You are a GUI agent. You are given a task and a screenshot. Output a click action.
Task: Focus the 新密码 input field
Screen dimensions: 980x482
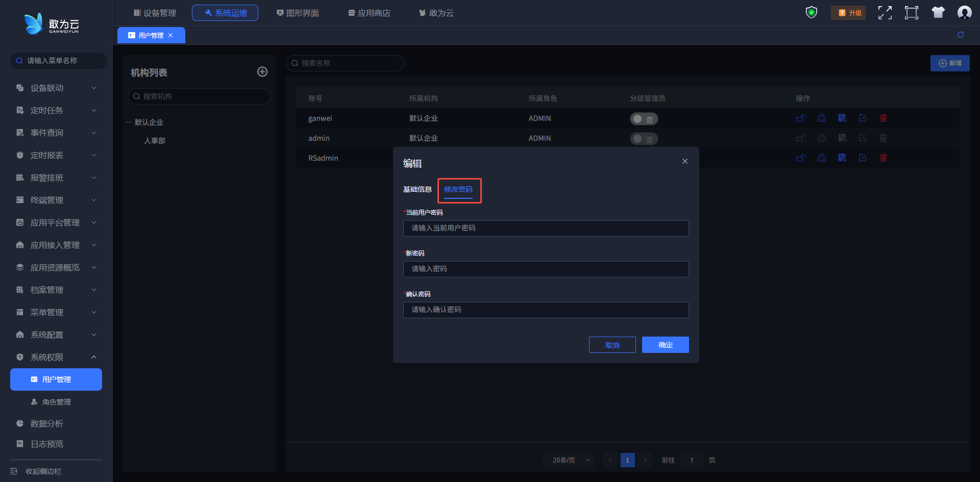(x=546, y=269)
